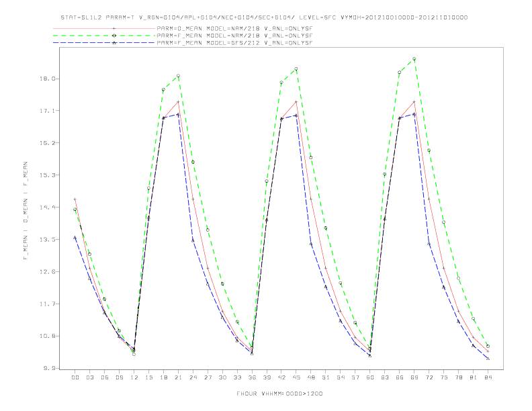Screen dimensions: 532x411
Task: Click the blue triangle data point at hour 84
Action: (488, 359)
